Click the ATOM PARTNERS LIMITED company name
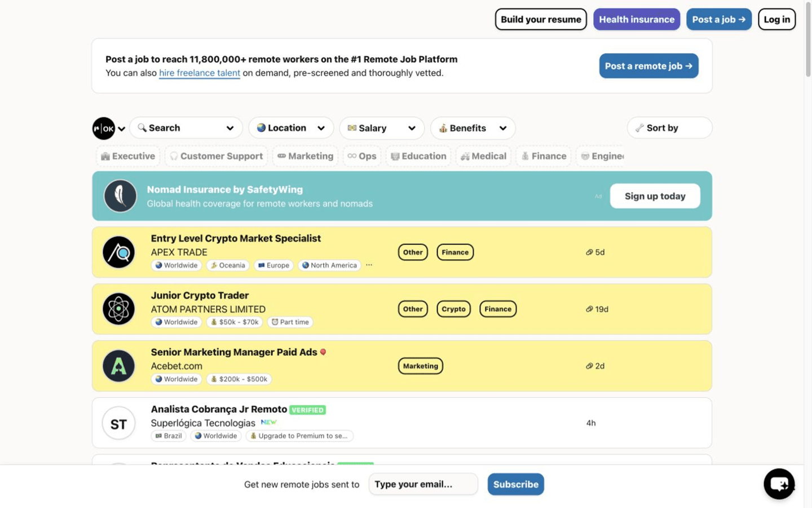This screenshot has height=508, width=812. click(x=208, y=309)
